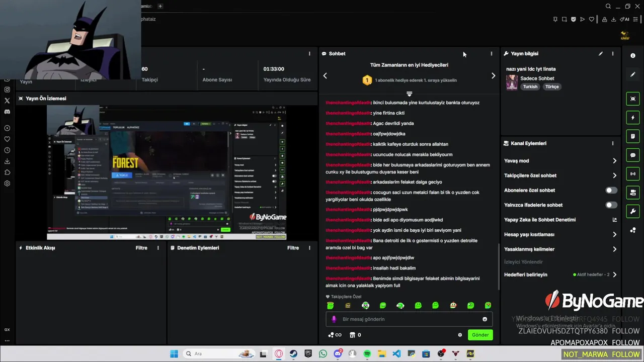Toggle Yalnızca ifadelerle sohbet switch
The height and width of the screenshot is (362, 644).
pos(611,205)
